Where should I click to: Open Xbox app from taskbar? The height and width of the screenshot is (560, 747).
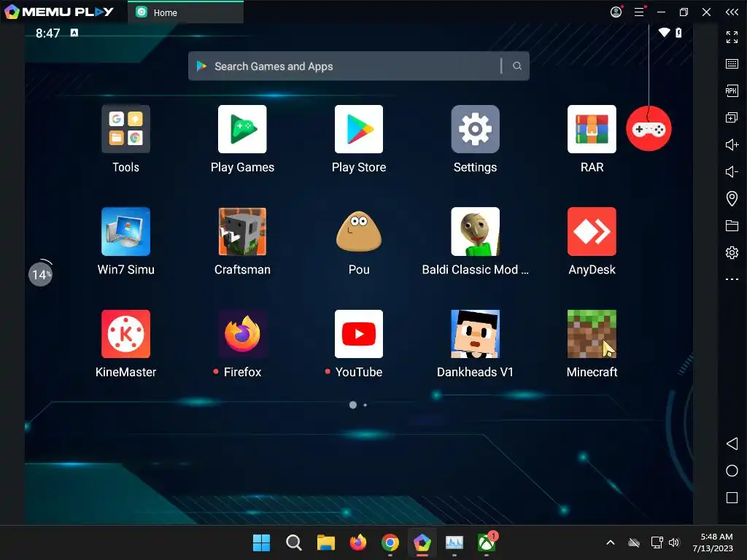487,542
